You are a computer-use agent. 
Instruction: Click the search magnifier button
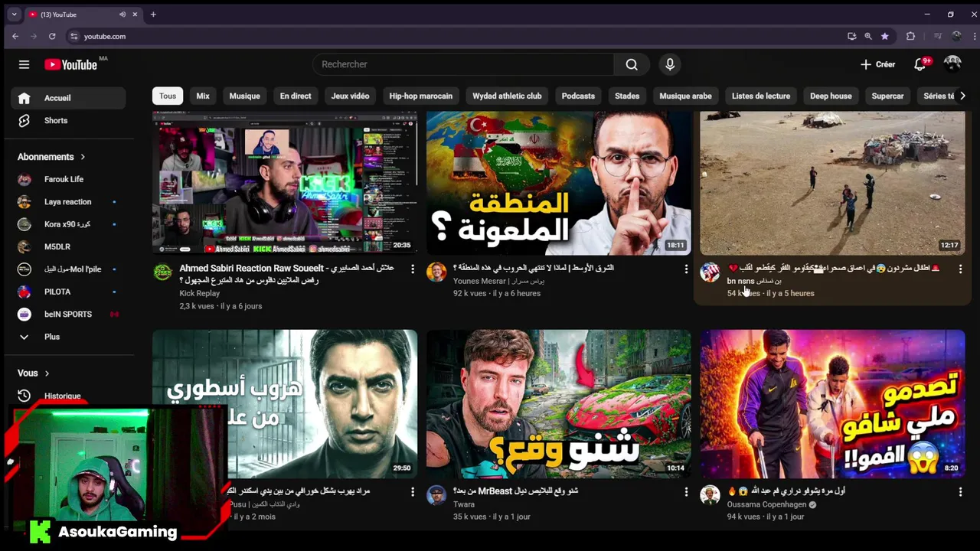pos(632,64)
